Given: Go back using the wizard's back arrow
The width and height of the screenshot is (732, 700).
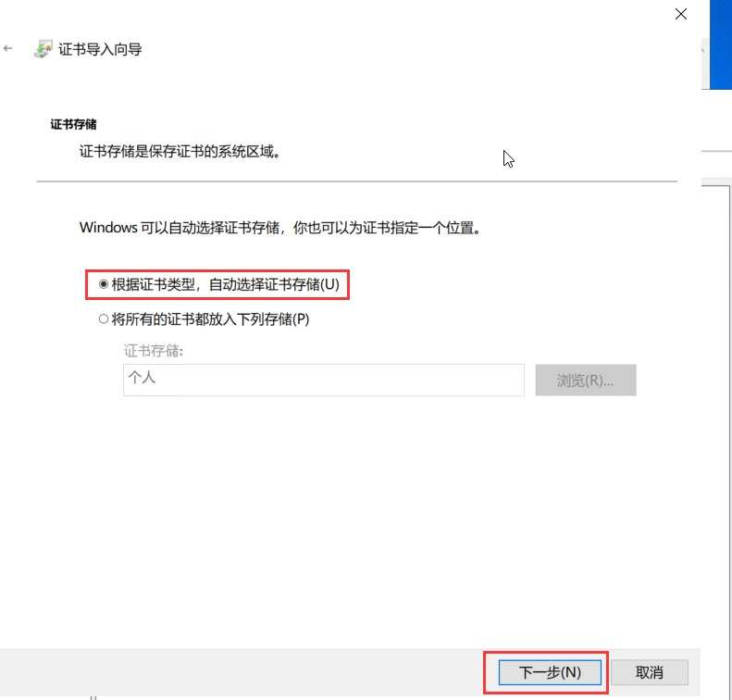Looking at the screenshot, I should pos(8,48).
